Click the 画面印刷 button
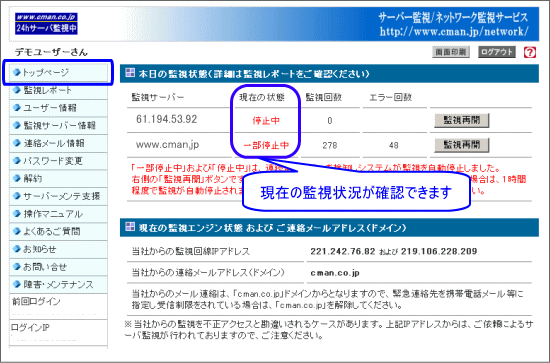This screenshot has width=550, height=363. (451, 52)
